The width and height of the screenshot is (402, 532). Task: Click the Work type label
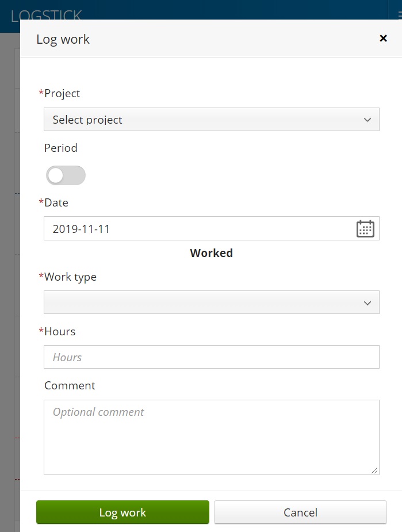point(71,277)
